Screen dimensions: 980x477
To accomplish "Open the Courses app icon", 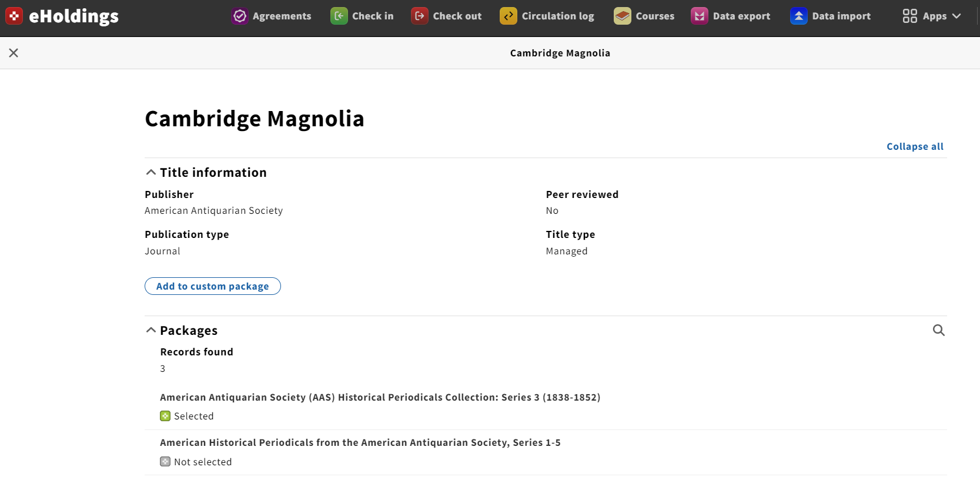I will pyautogui.click(x=623, y=16).
